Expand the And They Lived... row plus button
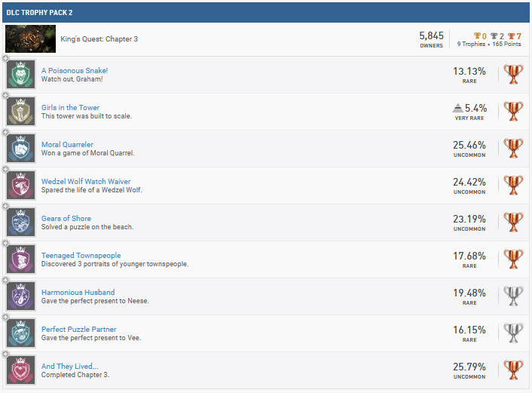The height and width of the screenshot is (393, 532). (6, 355)
